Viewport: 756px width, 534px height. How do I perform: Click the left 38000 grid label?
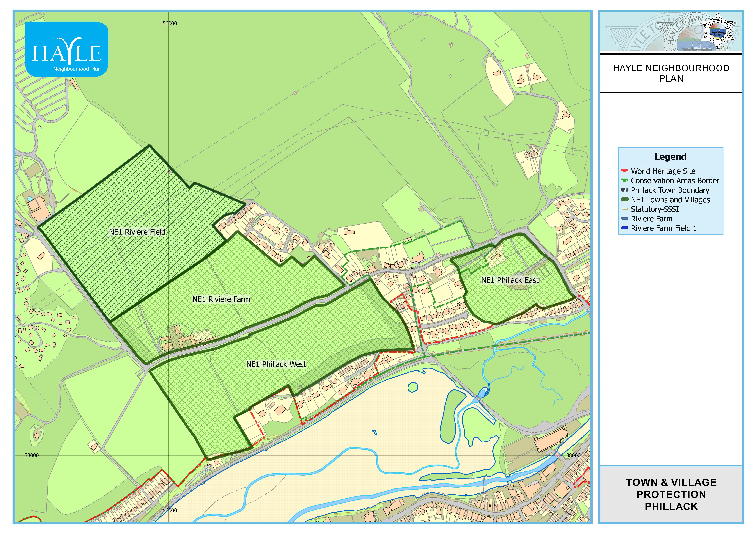tap(32, 455)
